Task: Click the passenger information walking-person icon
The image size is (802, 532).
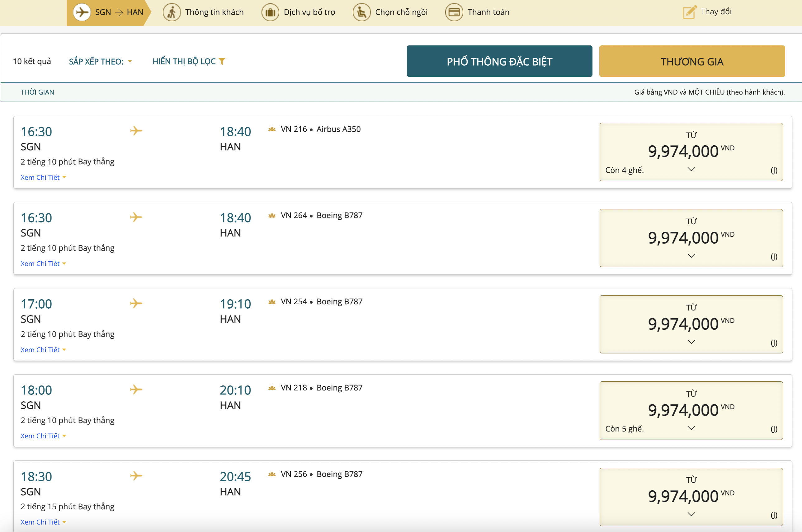Action: pos(172,12)
